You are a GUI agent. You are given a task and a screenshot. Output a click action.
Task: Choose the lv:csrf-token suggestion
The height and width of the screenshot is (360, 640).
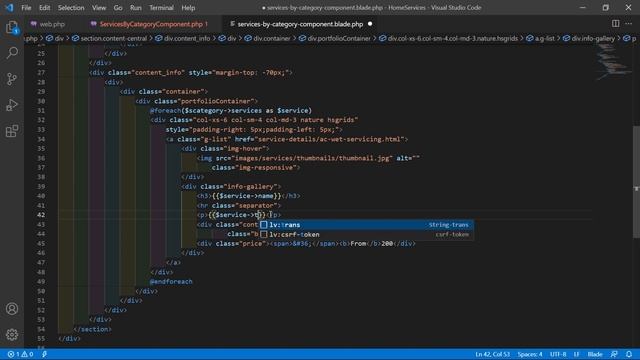point(366,234)
